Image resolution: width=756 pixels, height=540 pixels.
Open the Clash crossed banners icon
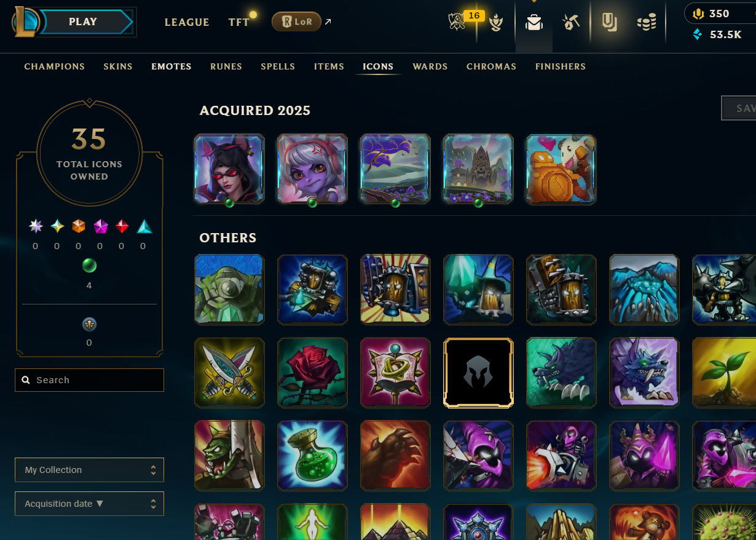click(457, 22)
